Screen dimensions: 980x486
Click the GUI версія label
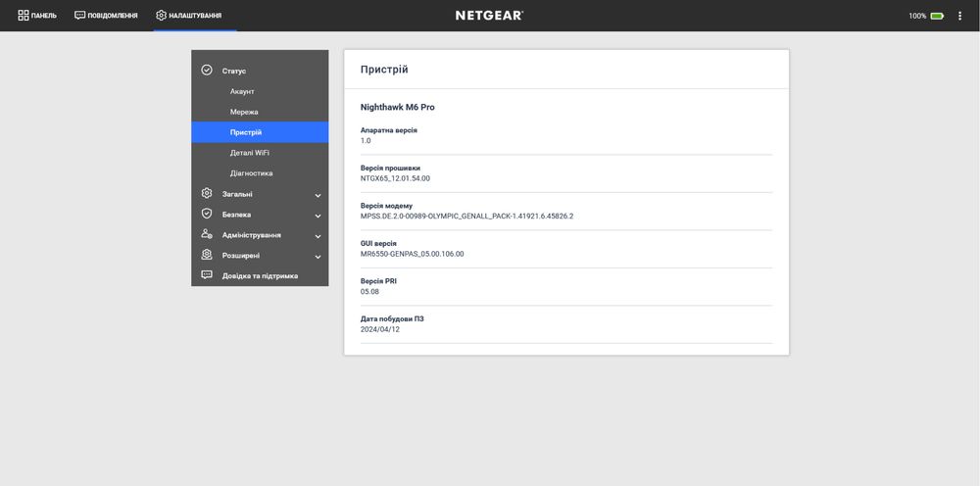378,244
